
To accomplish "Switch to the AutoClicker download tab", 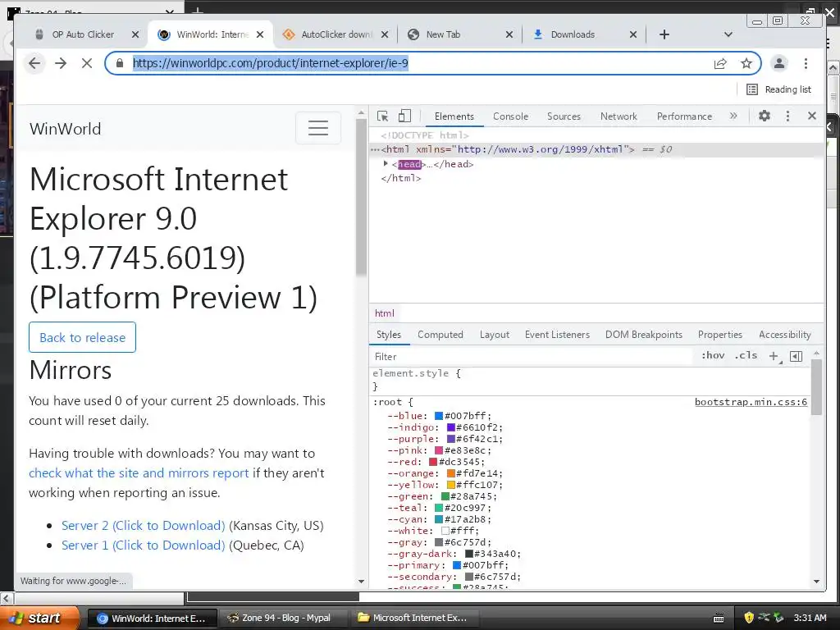I will 336,34.
